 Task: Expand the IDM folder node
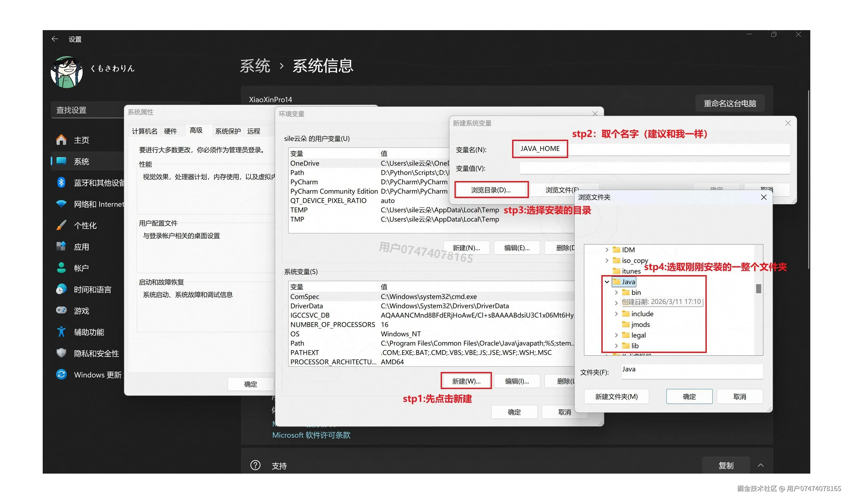(x=607, y=250)
